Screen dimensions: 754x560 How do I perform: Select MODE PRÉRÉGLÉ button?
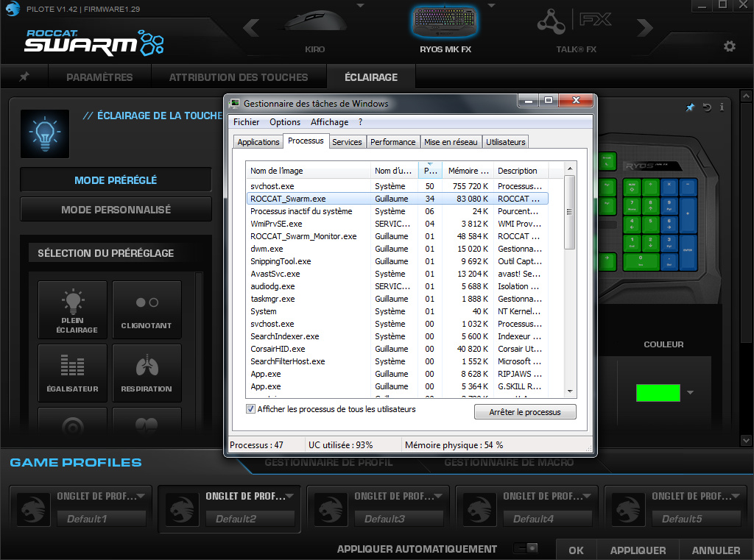[x=116, y=180]
